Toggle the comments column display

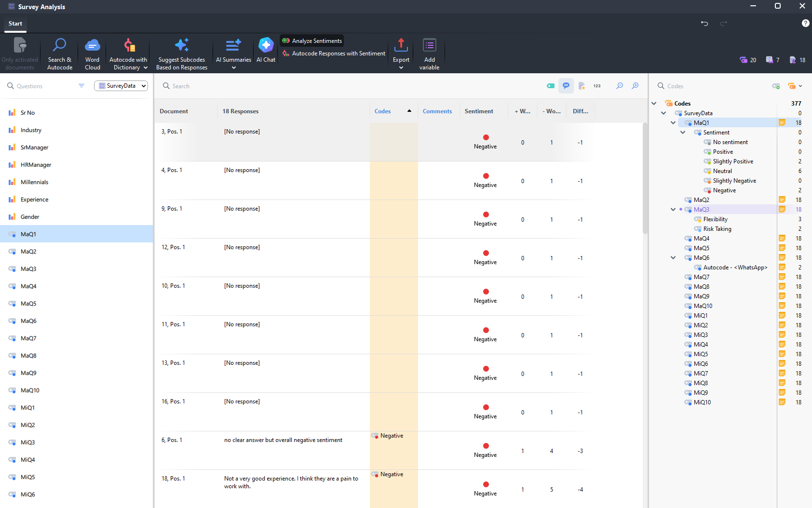point(566,86)
